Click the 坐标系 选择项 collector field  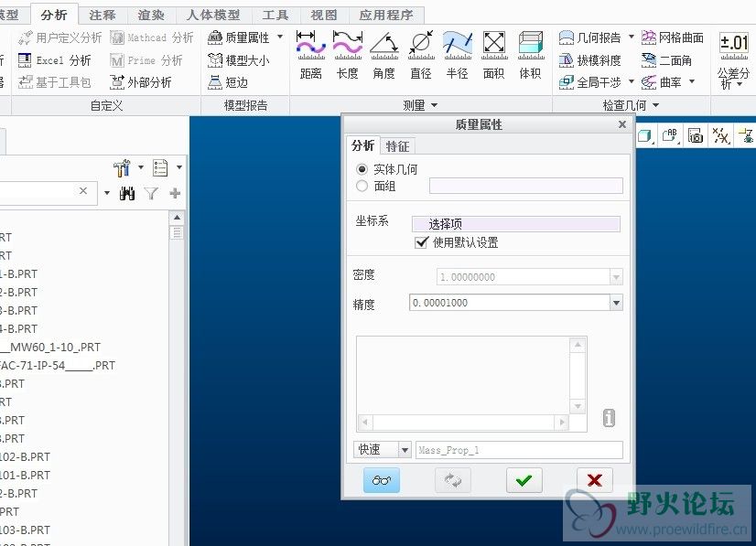point(516,224)
